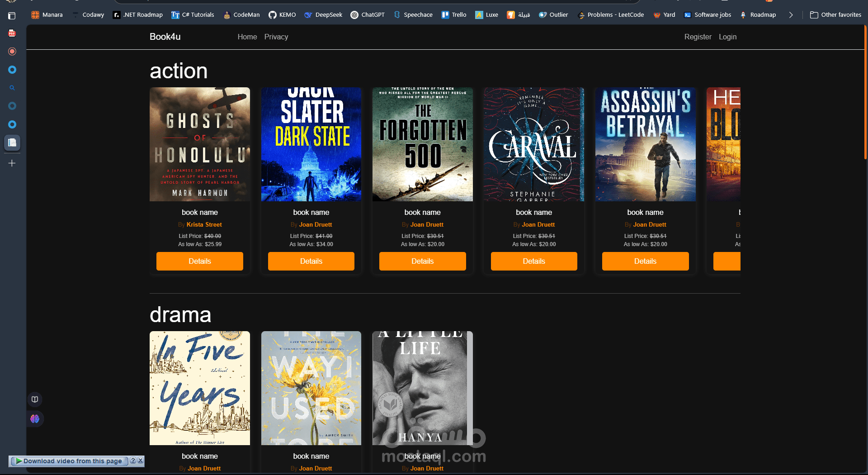This screenshot has height=475, width=868.
Task: View Details of Caraval book
Action: [x=534, y=261]
